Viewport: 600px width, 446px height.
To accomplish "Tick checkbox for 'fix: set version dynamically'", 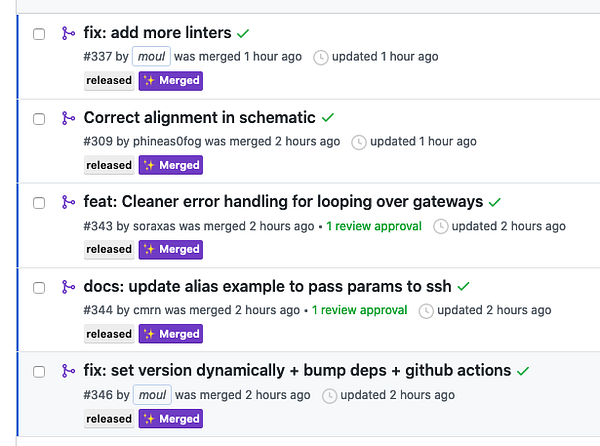I will [39, 372].
